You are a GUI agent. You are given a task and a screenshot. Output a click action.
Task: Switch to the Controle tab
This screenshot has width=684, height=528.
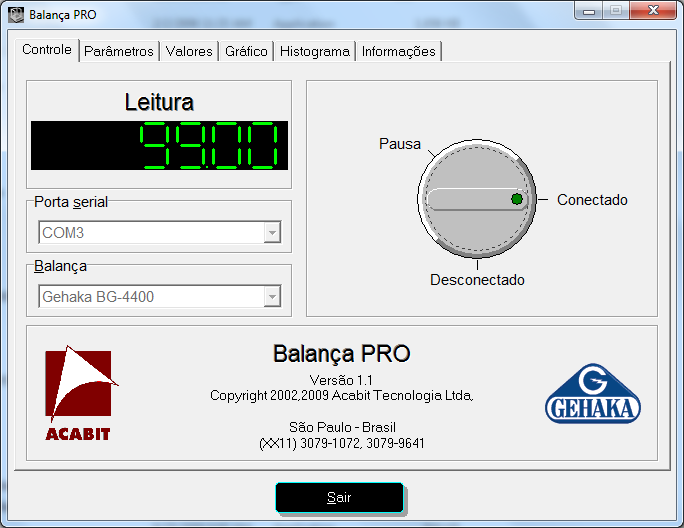(47, 50)
